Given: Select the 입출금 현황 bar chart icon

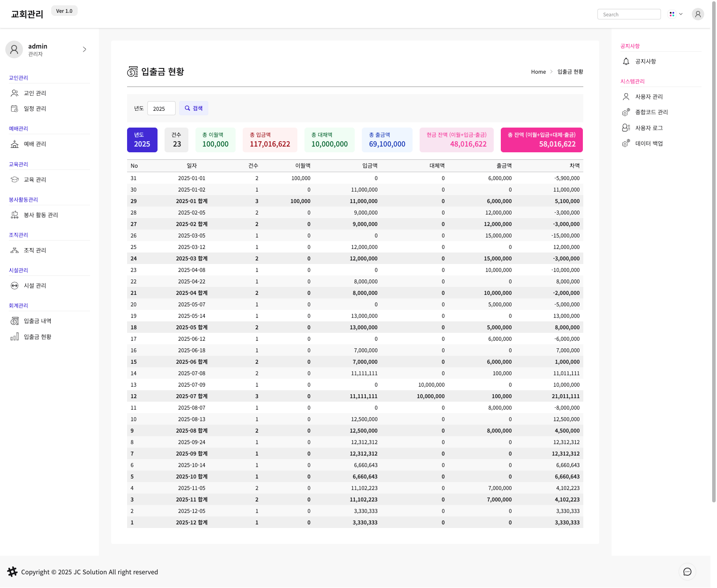Looking at the screenshot, I should pyautogui.click(x=15, y=337).
